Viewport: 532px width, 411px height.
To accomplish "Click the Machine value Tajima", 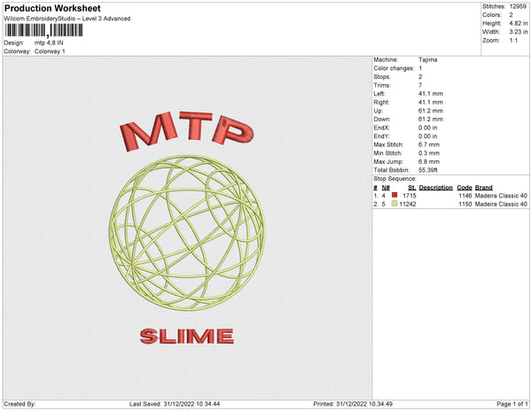I will (x=428, y=59).
